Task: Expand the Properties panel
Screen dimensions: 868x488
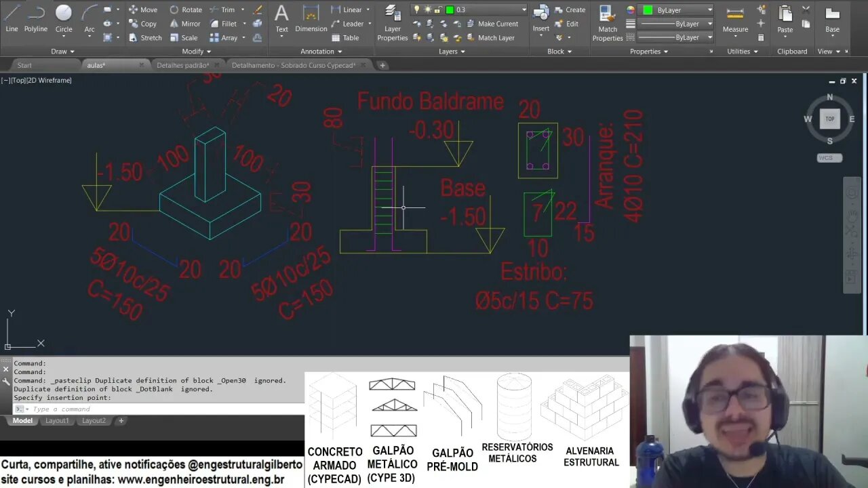Action: tap(649, 52)
